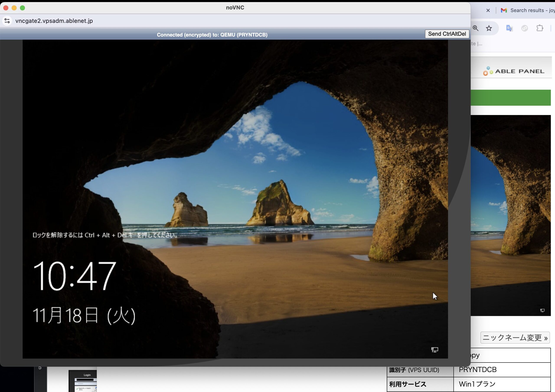The width and height of the screenshot is (555, 392).
Task: Click the ニックネーム変更 button
Action: pos(515,338)
